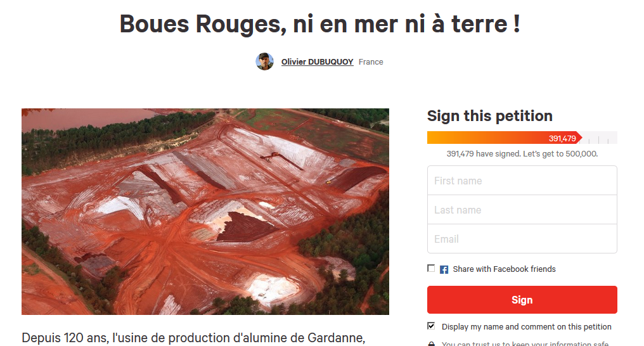Image resolution: width=644 pixels, height=346 pixels.
Task: Focus the Last name field
Action: [x=522, y=210]
